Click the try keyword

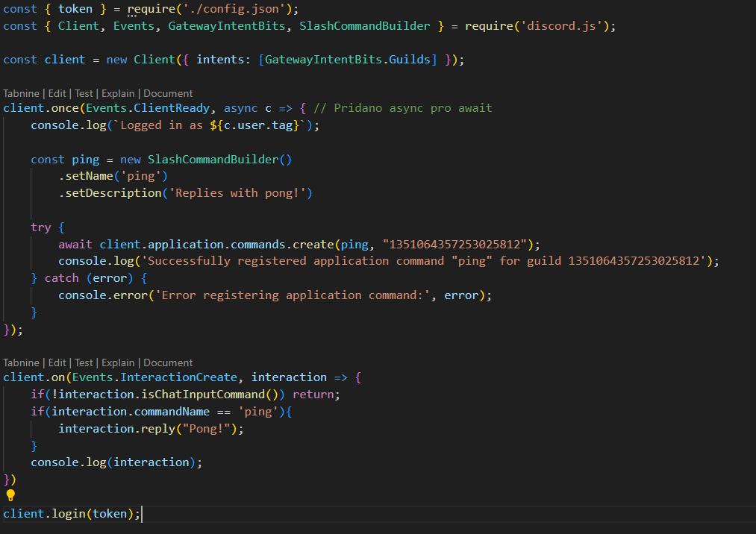(41, 227)
